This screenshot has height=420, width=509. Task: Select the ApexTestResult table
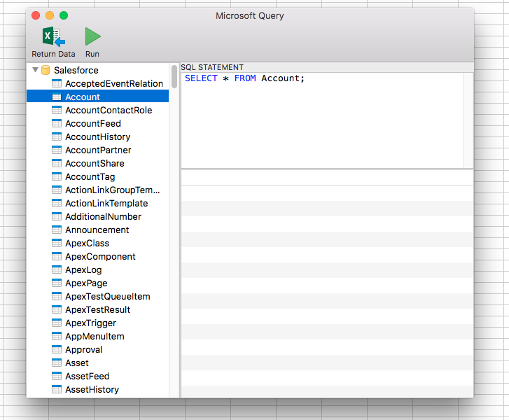pyautogui.click(x=97, y=310)
